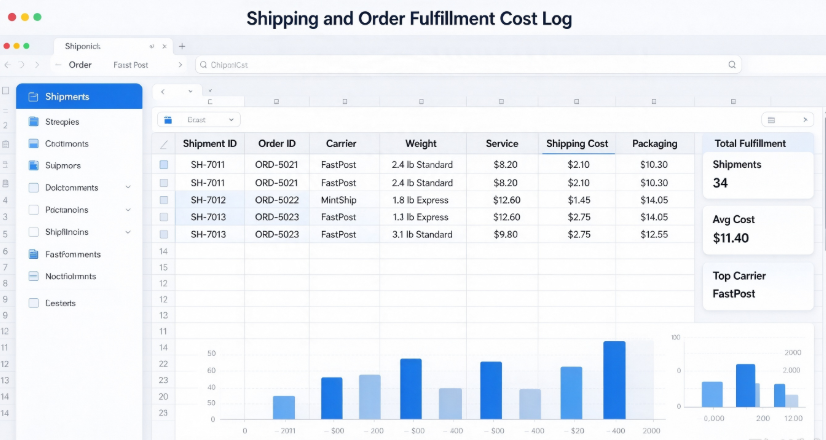Click the select-all corner cell icon
The image size is (826, 440).
click(164, 144)
